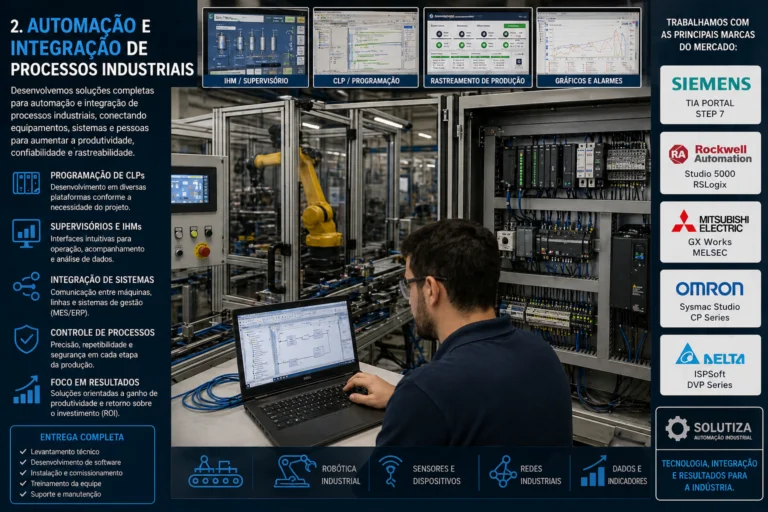Select the Omron Sysmac Studio CP Series card
This screenshot has width=768, height=512.
click(710, 298)
